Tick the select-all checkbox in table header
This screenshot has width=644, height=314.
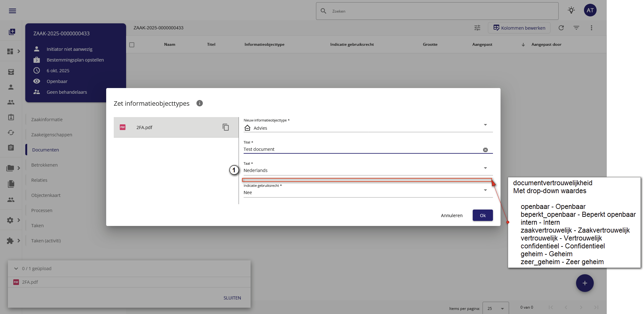tap(132, 45)
